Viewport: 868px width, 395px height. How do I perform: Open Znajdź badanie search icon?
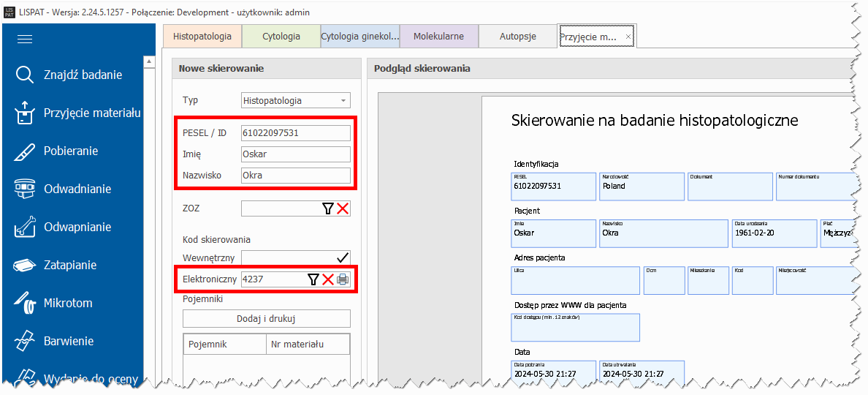[25, 75]
